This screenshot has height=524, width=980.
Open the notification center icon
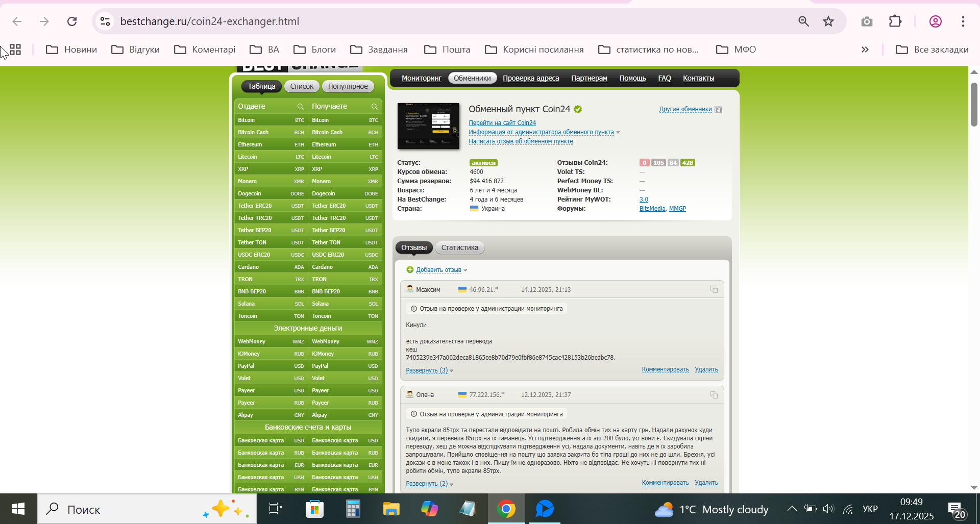tap(956, 509)
